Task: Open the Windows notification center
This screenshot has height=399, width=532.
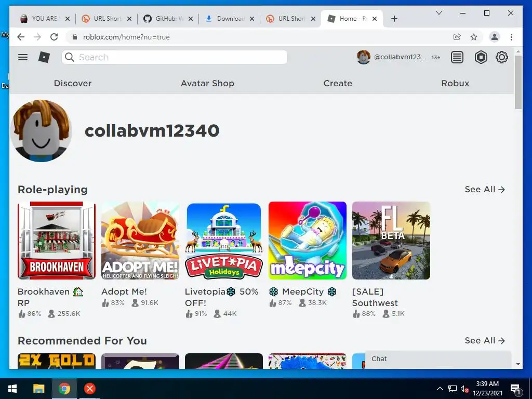Action: click(x=515, y=389)
